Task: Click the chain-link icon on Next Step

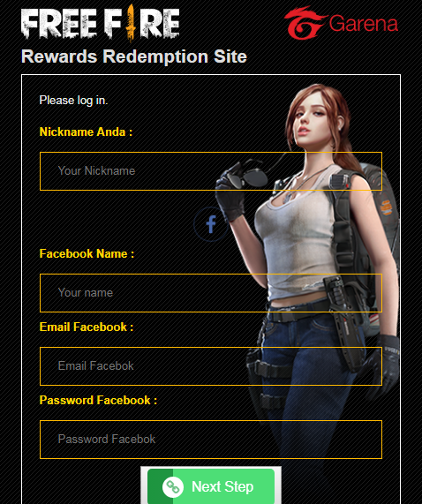Action: [173, 487]
